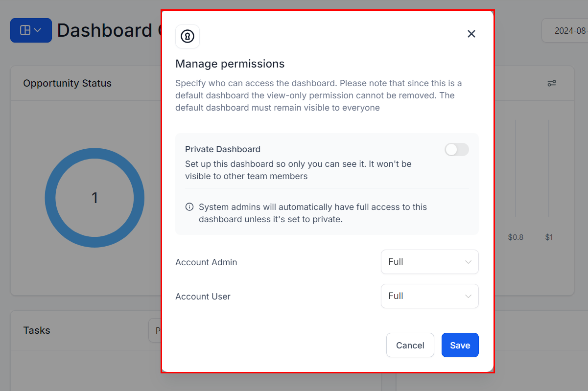Click the date range field showing 2024-08
Viewport: 588px width, 391px height.
[x=565, y=30]
